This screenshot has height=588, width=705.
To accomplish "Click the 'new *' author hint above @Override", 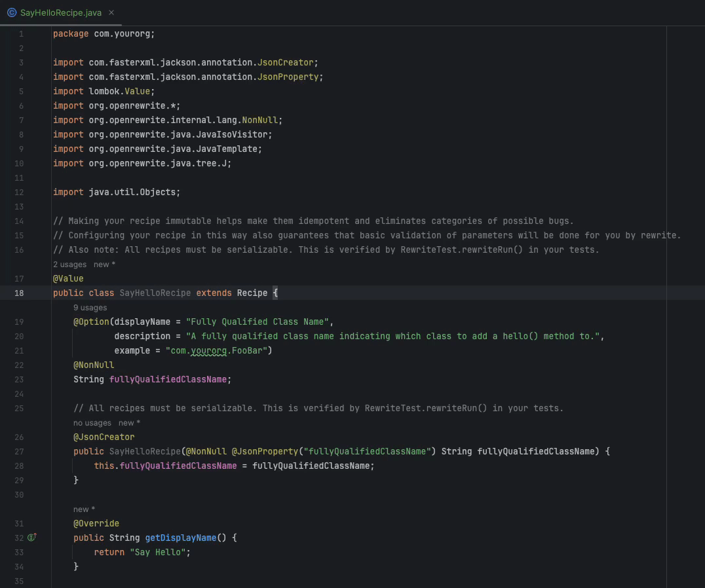I will tap(84, 509).
